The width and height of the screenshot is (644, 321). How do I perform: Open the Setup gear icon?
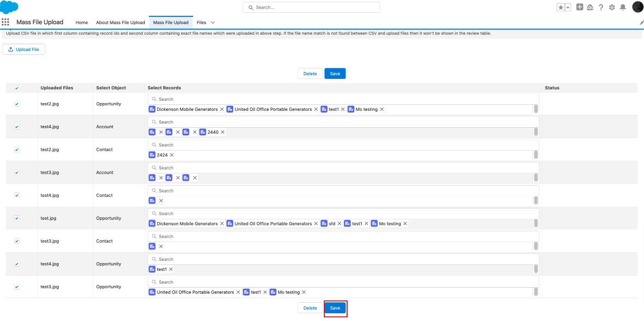[612, 7]
